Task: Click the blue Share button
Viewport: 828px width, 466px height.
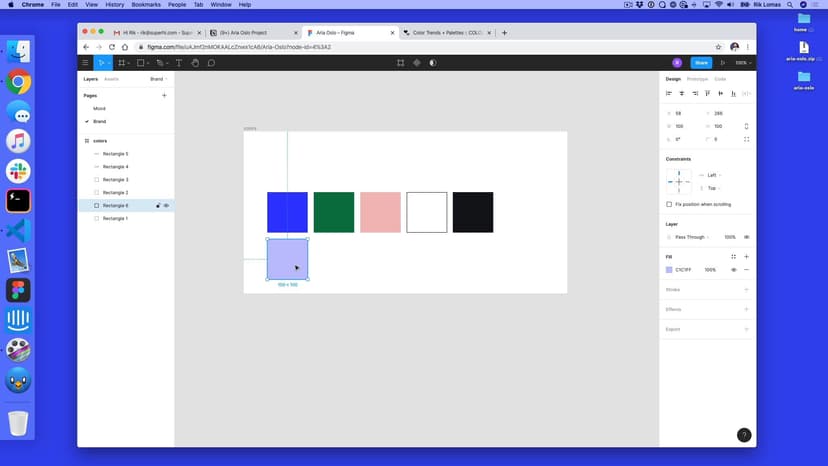Action: click(701, 63)
